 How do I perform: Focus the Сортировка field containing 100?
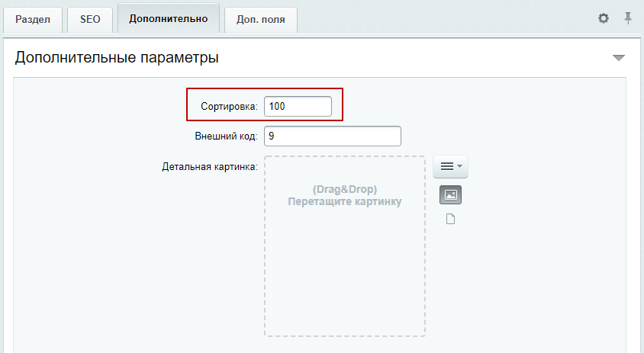(x=298, y=106)
